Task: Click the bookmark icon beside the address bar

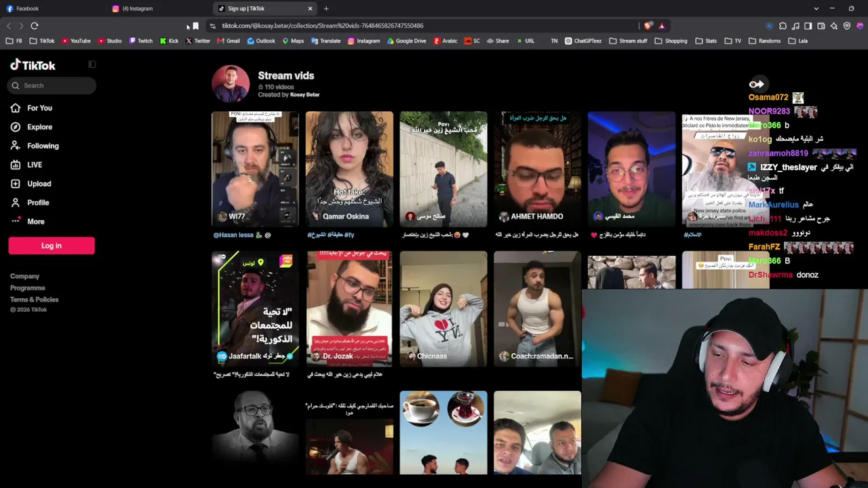Action: click(x=195, y=26)
